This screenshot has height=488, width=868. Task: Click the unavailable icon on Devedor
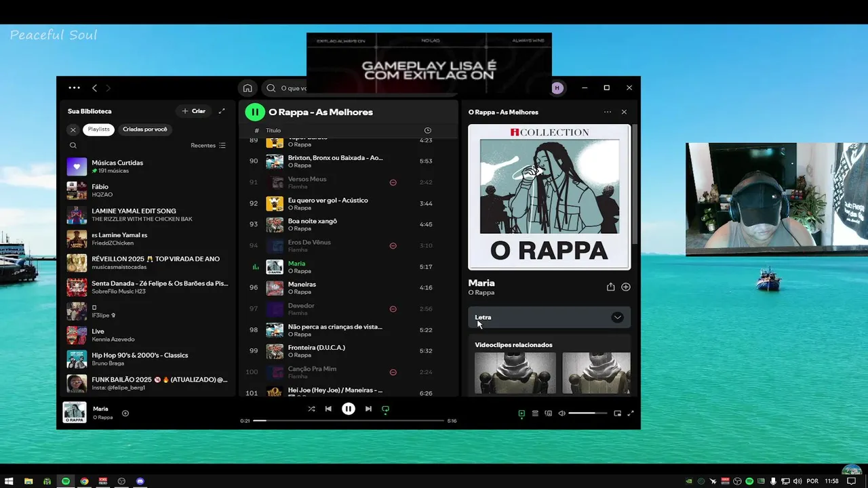tap(393, 309)
